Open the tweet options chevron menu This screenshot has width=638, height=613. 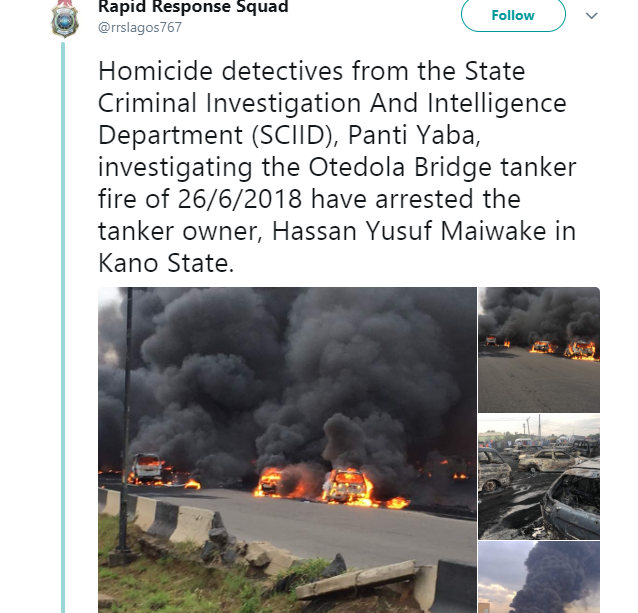tap(590, 17)
